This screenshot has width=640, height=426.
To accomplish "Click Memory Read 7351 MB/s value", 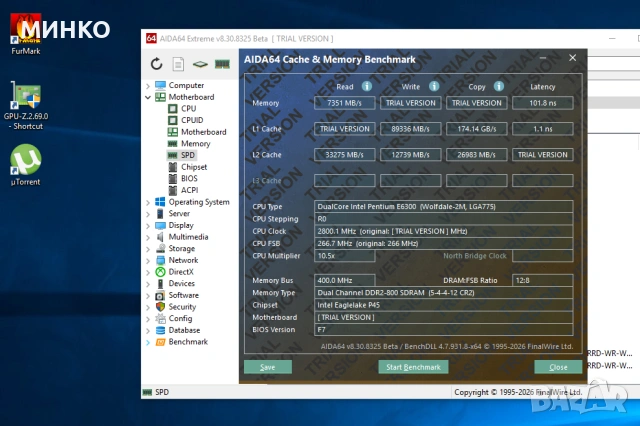I will pos(344,103).
